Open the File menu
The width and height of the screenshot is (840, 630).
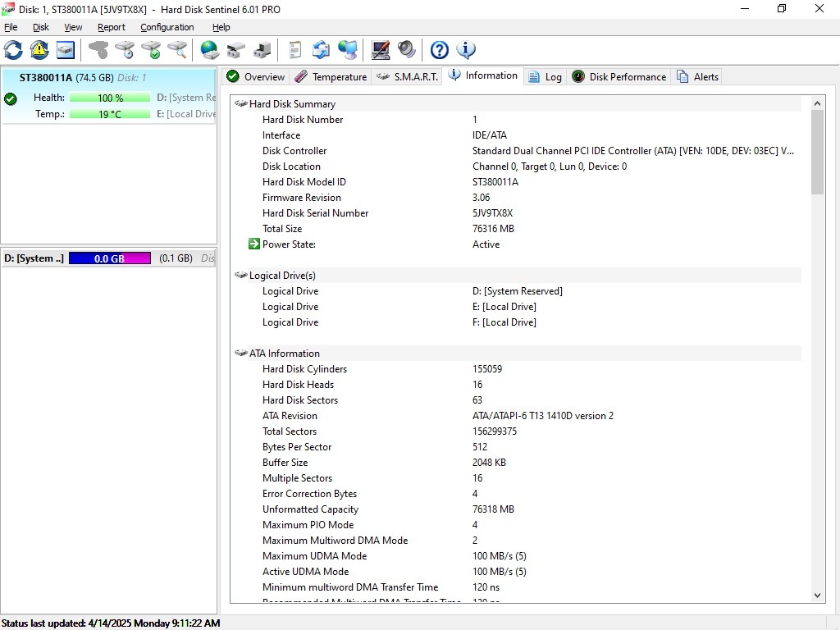11,27
